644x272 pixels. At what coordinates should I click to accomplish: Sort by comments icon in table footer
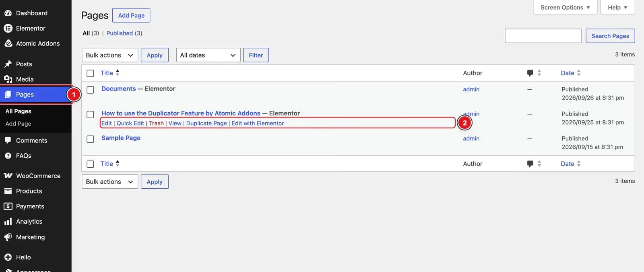(530, 164)
